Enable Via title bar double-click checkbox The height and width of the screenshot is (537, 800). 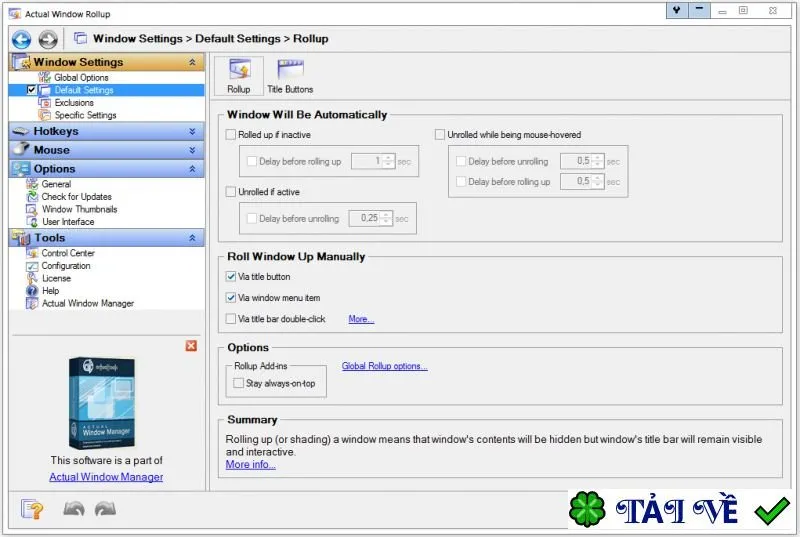231,319
